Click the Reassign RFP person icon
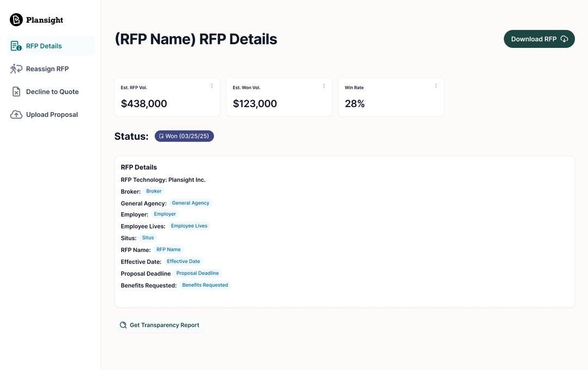 [16, 69]
